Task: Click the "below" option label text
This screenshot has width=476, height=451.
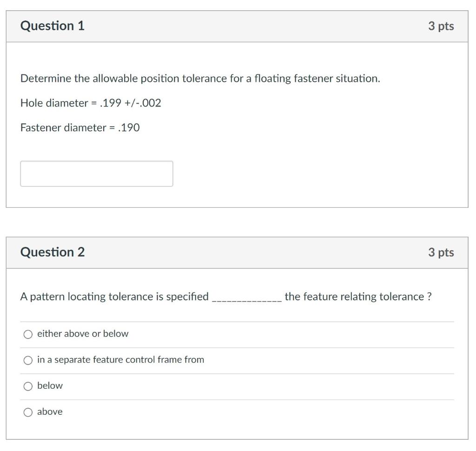Action: [50, 385]
